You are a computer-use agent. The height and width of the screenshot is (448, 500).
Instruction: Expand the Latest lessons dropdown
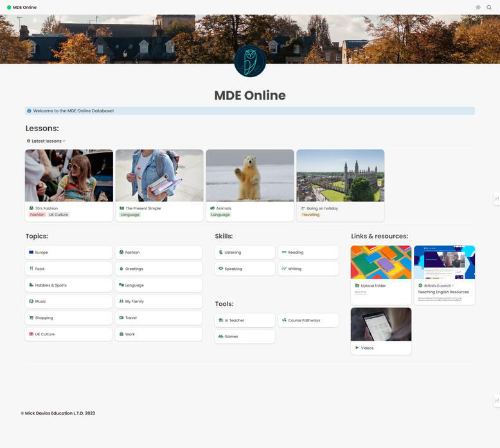46,141
